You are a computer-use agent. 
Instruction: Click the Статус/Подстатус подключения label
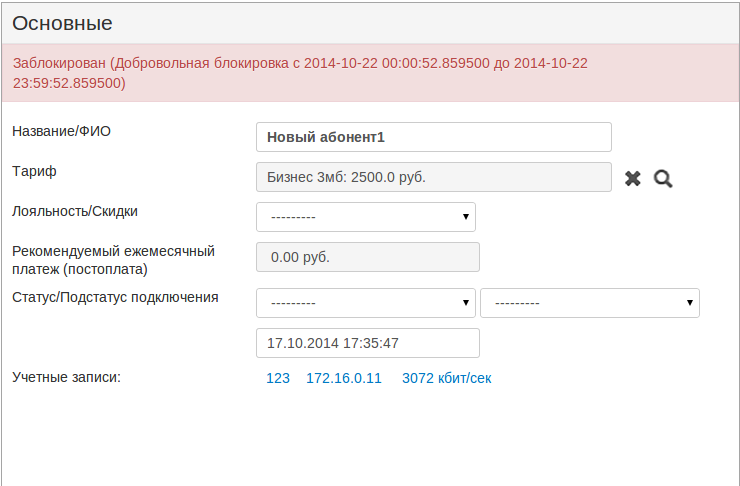point(115,297)
